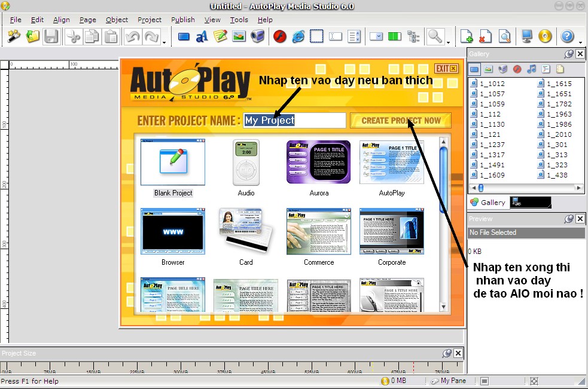Select the Aurora template thumbnail

[x=318, y=162]
